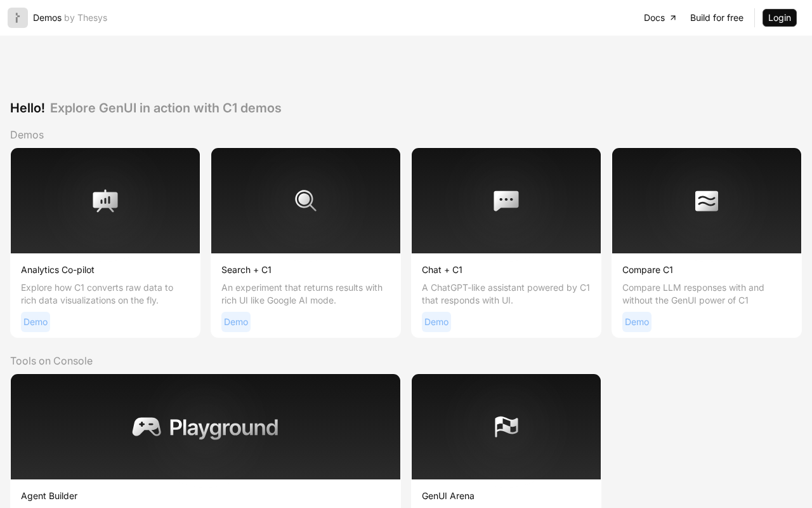The width and height of the screenshot is (812, 508).
Task: Click the Build for free link
Action: [716, 18]
